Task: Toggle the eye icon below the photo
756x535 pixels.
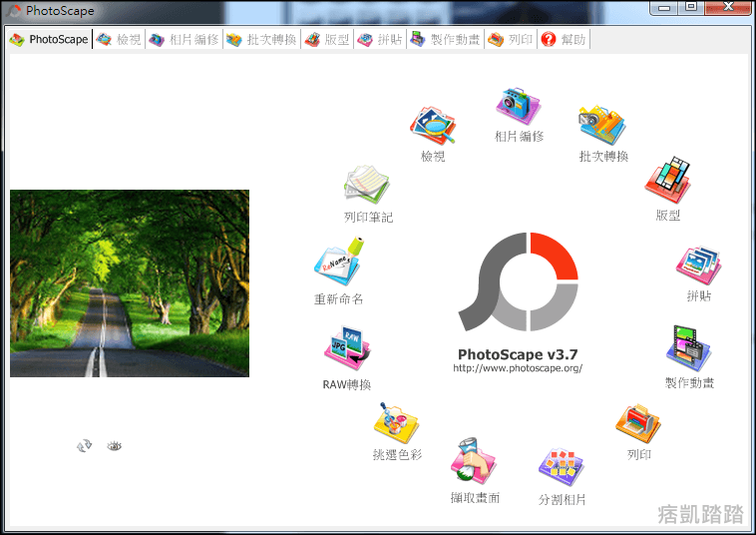Action: click(x=115, y=446)
